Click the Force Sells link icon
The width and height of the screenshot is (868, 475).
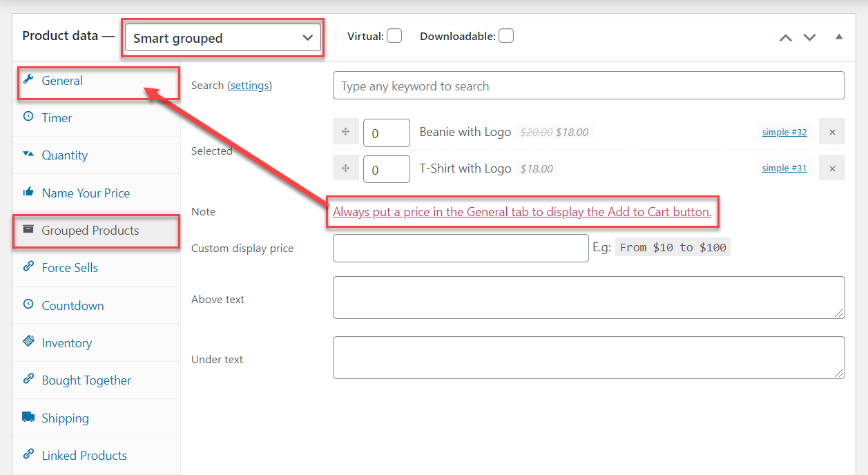[29, 267]
